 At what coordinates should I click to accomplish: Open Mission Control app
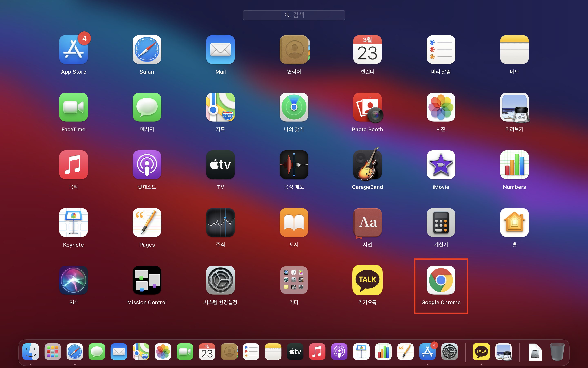pos(147,280)
